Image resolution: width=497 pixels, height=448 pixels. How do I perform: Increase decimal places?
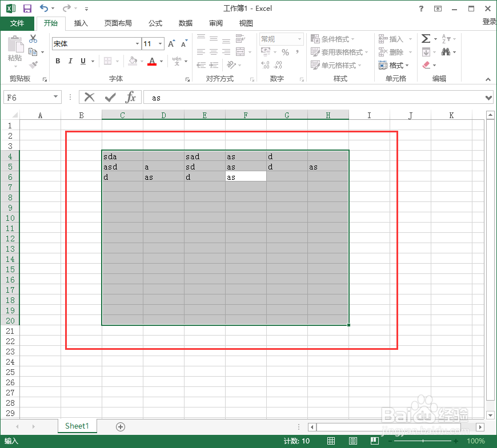pyautogui.click(x=265, y=65)
